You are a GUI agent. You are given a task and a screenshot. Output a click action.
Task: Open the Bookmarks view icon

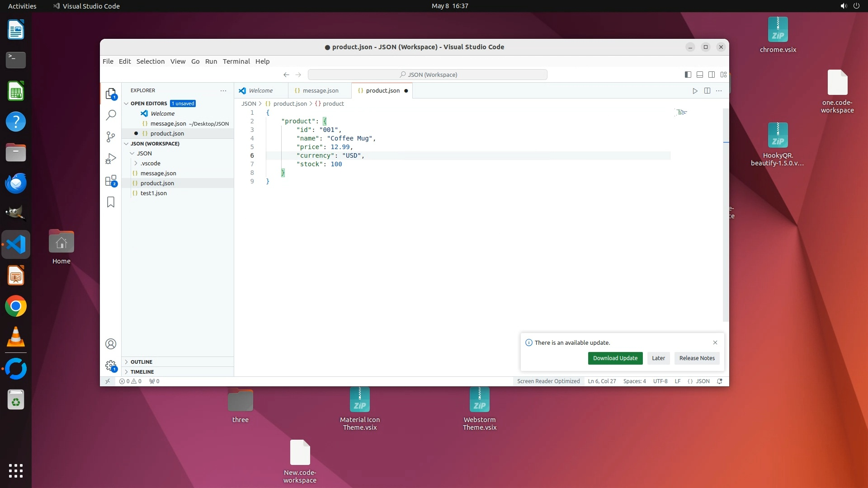click(111, 202)
